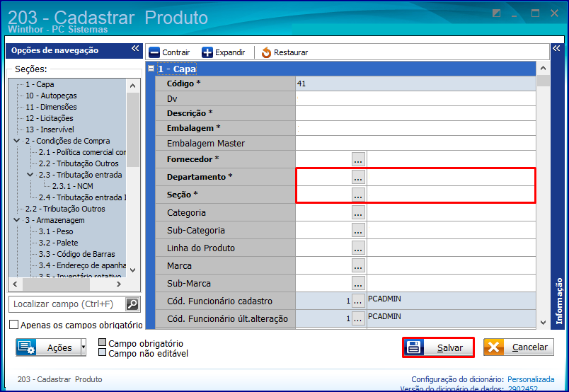The width and height of the screenshot is (569, 392).
Task: Select 1 - Capa in sections tree
Action: (x=40, y=84)
